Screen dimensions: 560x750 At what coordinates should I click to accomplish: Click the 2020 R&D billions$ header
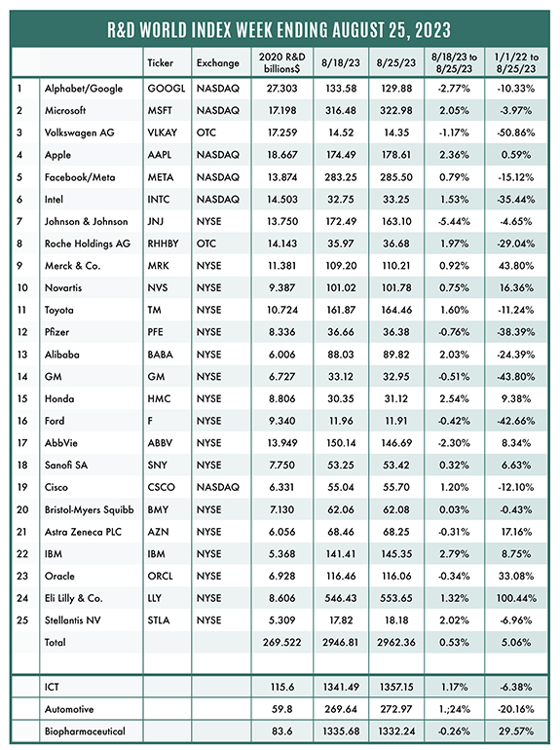click(282, 62)
